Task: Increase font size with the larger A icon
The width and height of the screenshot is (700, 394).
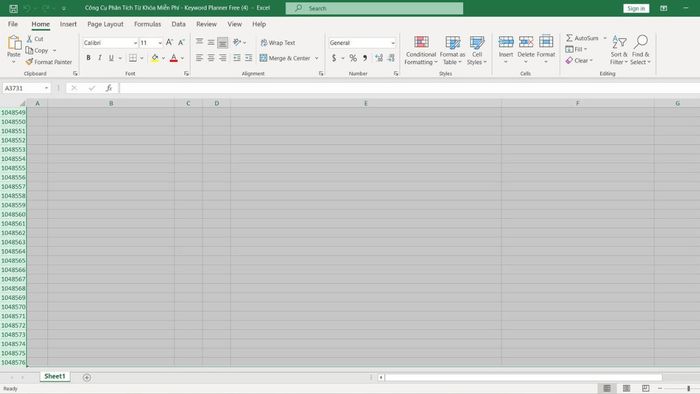Action: click(169, 42)
